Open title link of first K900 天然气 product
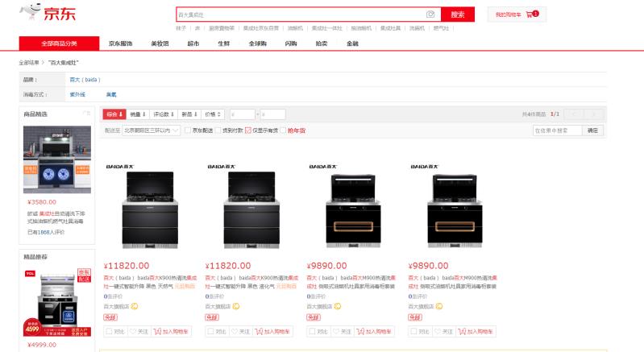 click(150, 282)
